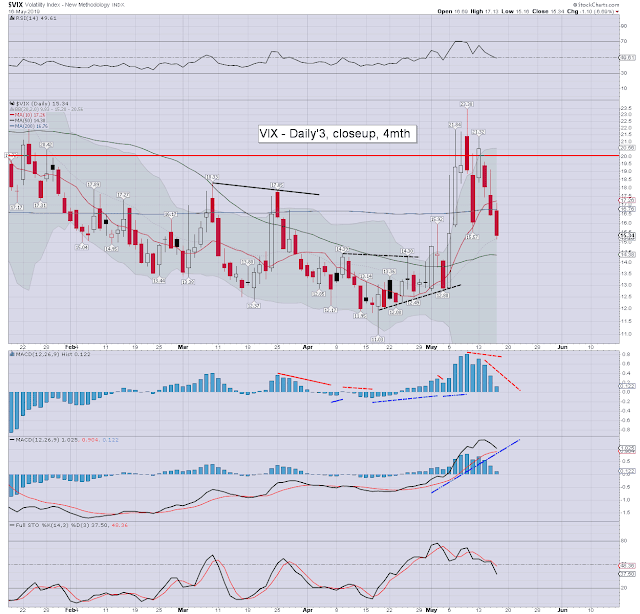Click the 'Mar' month label on price axis
Image resolution: width=640 pixels, height=614 pixels.
[183, 347]
